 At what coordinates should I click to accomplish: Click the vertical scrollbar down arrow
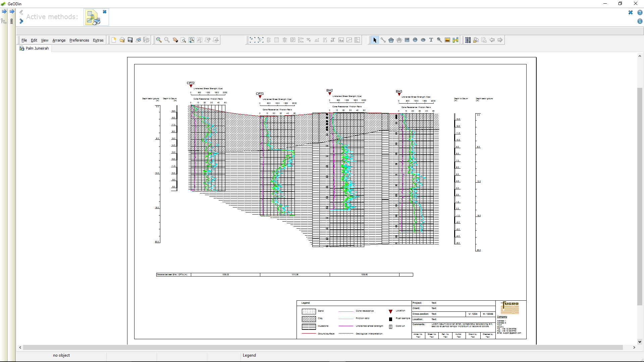[x=640, y=342]
